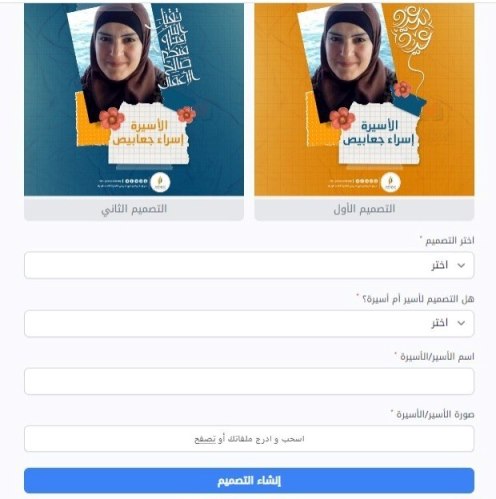Click the circular logo on the blue design
Viewport: 496px width, 499px height.
click(160, 183)
